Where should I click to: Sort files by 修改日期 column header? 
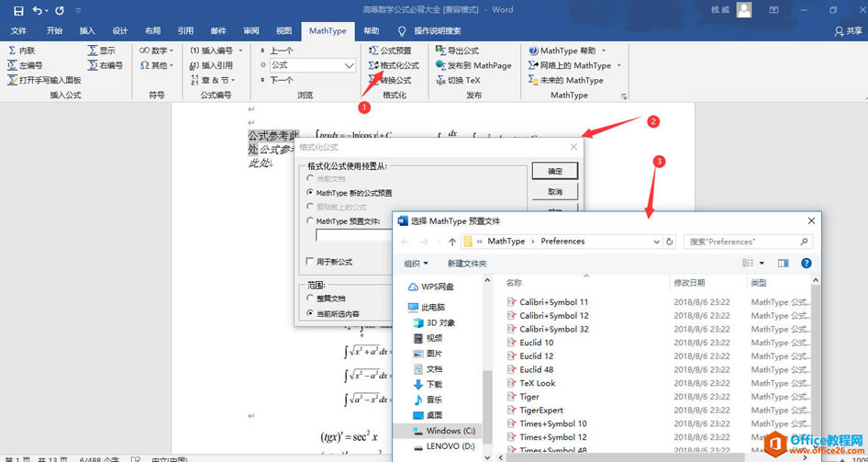[x=689, y=283]
